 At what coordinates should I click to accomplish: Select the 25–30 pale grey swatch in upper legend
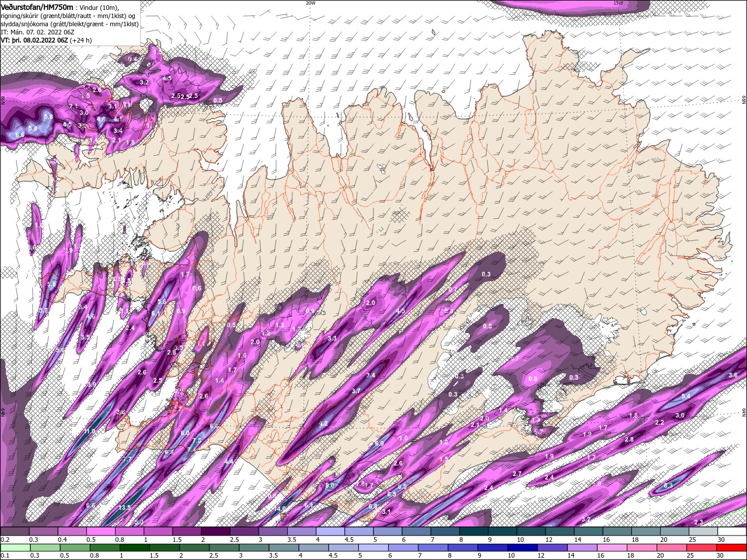pyautogui.click(x=703, y=531)
